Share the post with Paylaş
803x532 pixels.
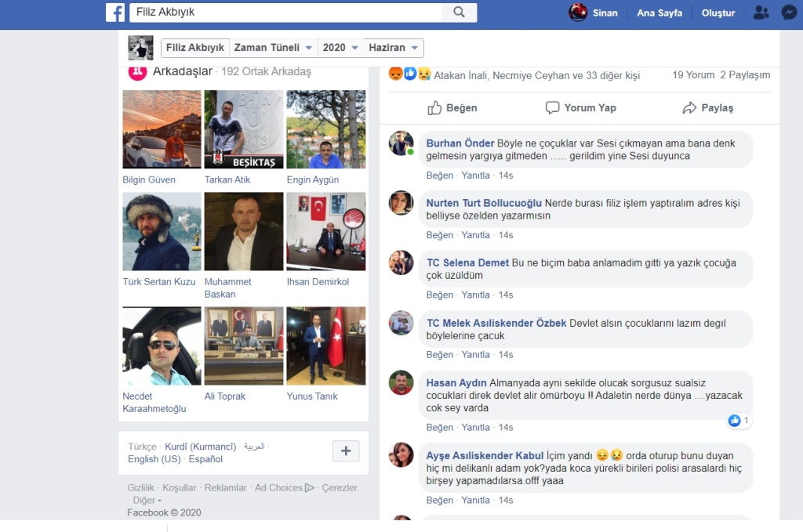707,108
